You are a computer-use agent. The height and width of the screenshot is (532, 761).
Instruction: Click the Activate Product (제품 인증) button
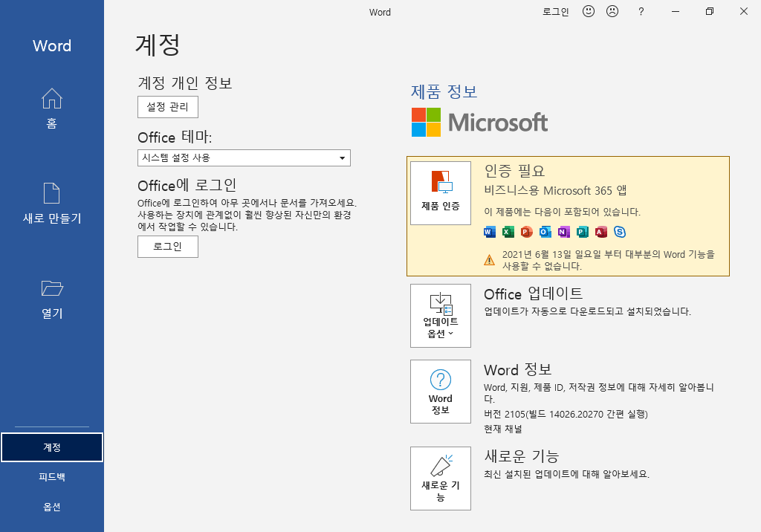click(441, 193)
